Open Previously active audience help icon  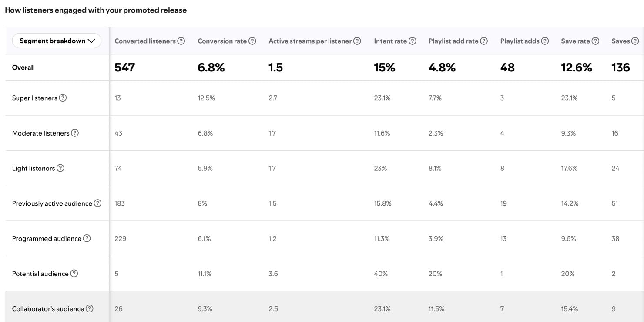97,203
